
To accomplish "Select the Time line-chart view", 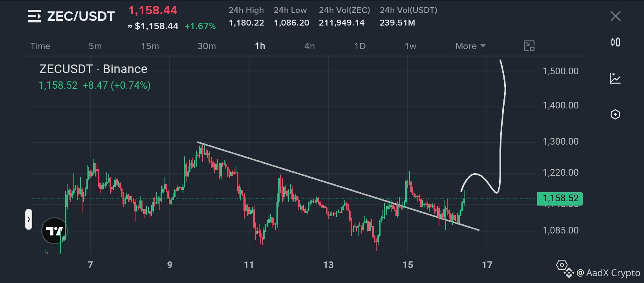I will click(40, 46).
